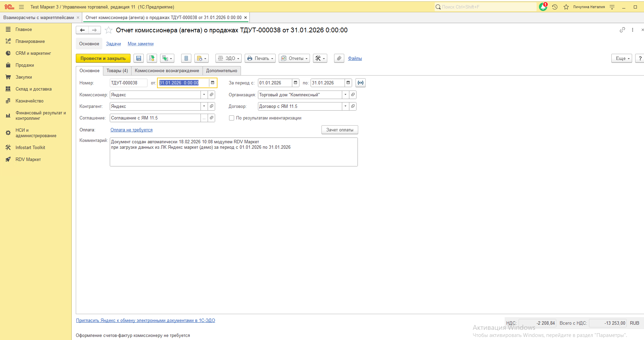Open document movements list icon
The width and height of the screenshot is (644, 340).
(186, 58)
